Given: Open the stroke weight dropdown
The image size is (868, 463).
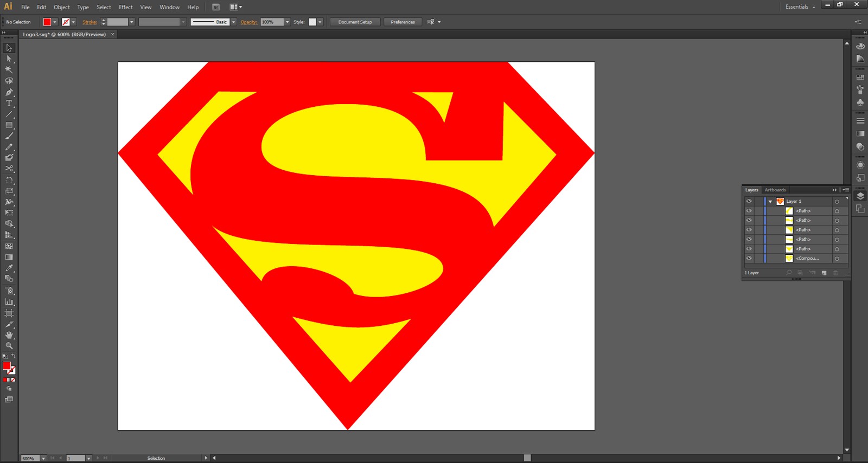Looking at the screenshot, I should [131, 22].
